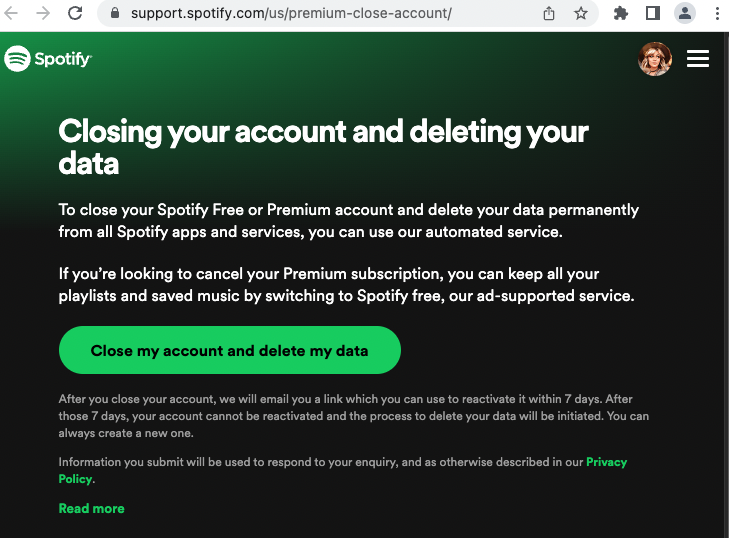Open the user profile avatar
This screenshot has height=538, width=729.
[x=655, y=59]
